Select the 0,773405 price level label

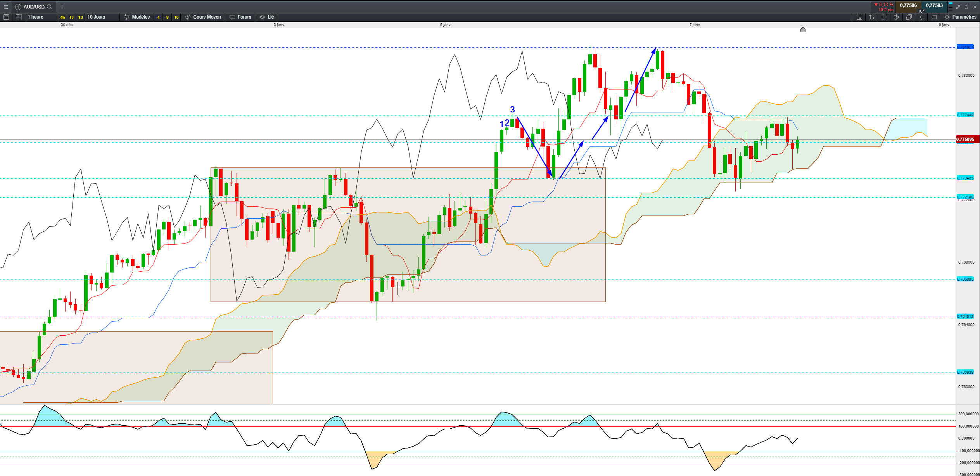tap(965, 178)
